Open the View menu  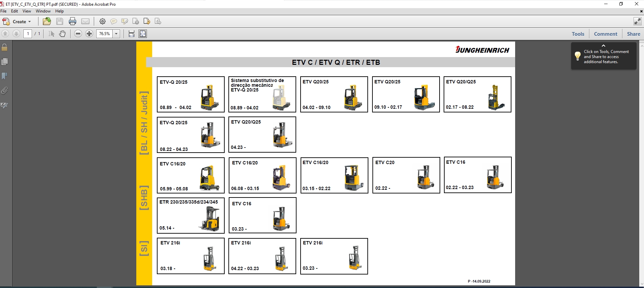tap(27, 11)
